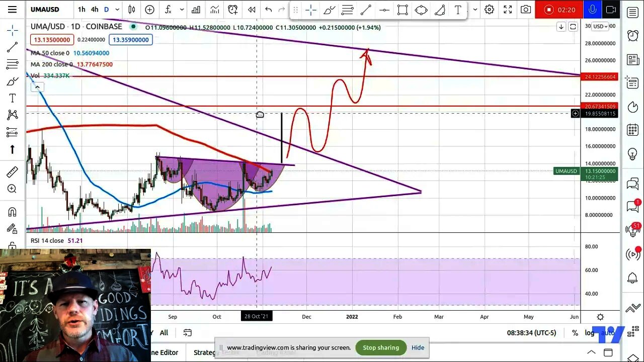
Task: Select the text T tool in the floating toolbar
Action: [x=458, y=9]
